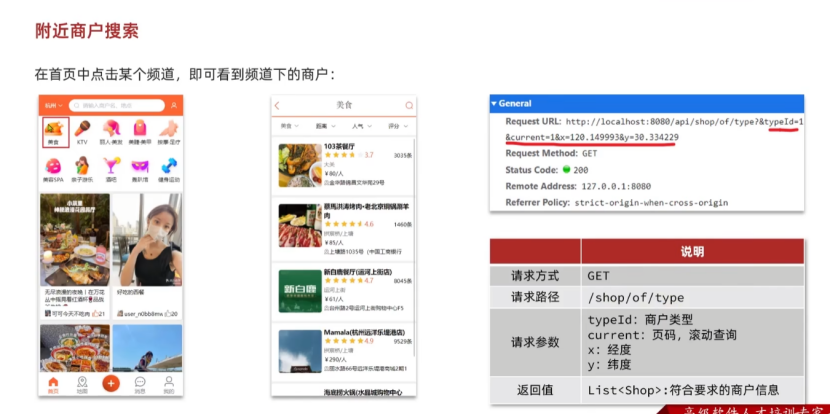The height and width of the screenshot is (415, 830).
Task: Open the KTV channel microphone icon
Action: click(82, 128)
